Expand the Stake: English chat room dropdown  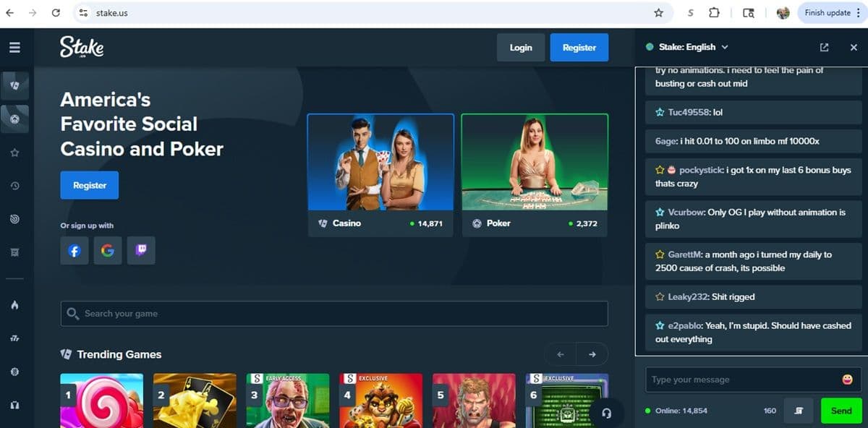(725, 47)
